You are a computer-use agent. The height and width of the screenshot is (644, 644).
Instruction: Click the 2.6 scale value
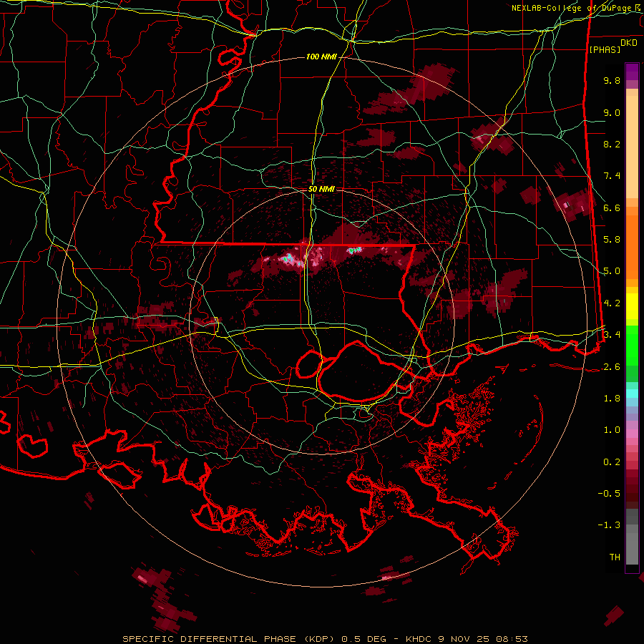[612, 367]
